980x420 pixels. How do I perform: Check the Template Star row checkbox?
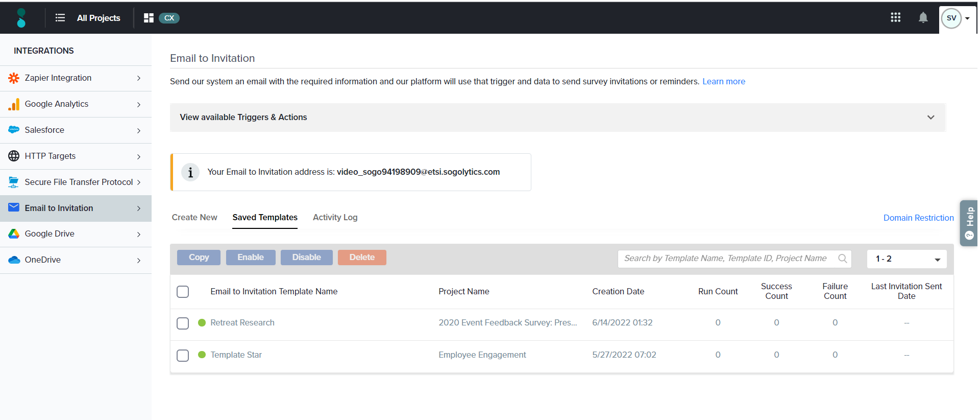[183, 356]
